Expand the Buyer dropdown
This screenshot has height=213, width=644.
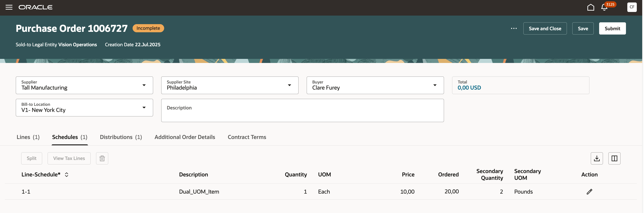pos(435,85)
